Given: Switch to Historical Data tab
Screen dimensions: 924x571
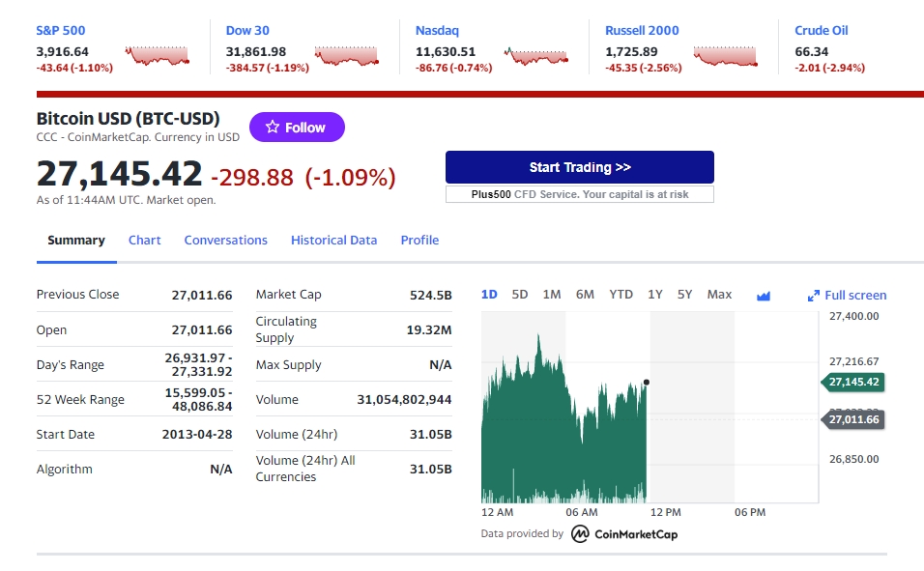Looking at the screenshot, I should pyautogui.click(x=333, y=241).
